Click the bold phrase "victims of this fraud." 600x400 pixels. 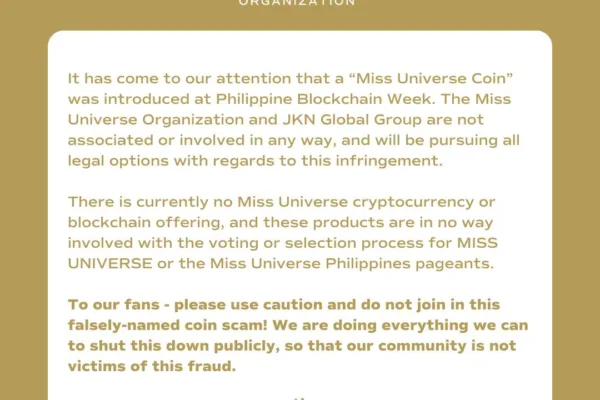(x=152, y=366)
